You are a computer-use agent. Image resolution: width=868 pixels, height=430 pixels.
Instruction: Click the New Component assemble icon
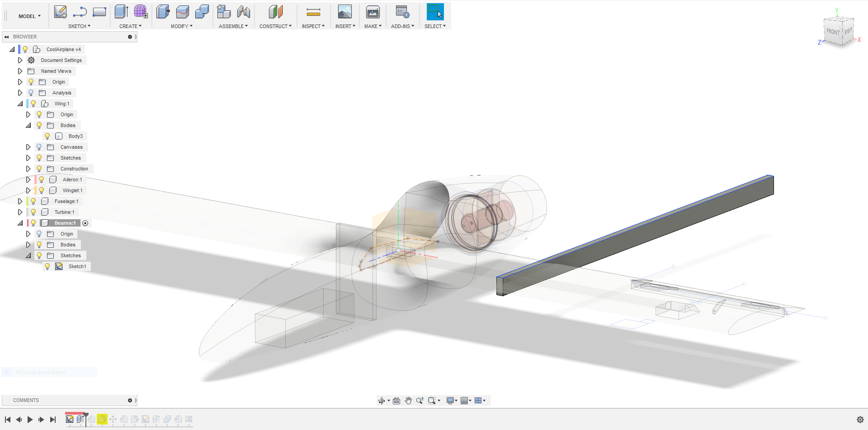point(224,12)
